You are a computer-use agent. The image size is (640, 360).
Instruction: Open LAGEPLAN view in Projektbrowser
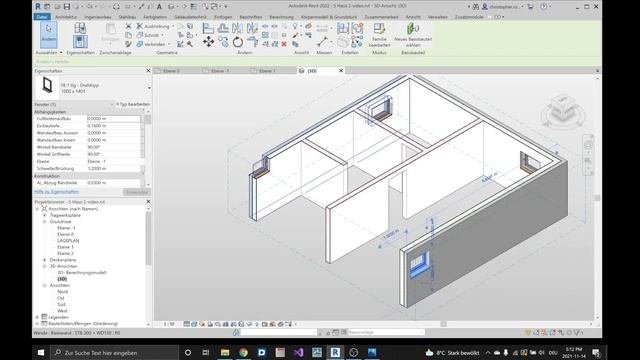tap(68, 241)
